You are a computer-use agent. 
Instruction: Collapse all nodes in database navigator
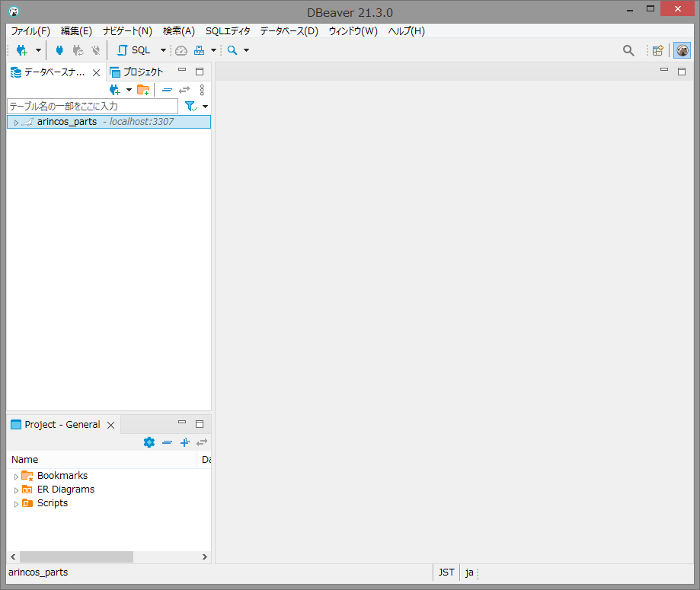pyautogui.click(x=167, y=90)
